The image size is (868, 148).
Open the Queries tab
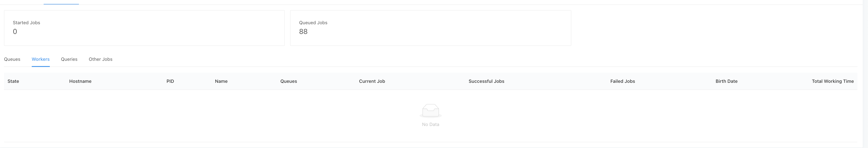click(x=69, y=59)
